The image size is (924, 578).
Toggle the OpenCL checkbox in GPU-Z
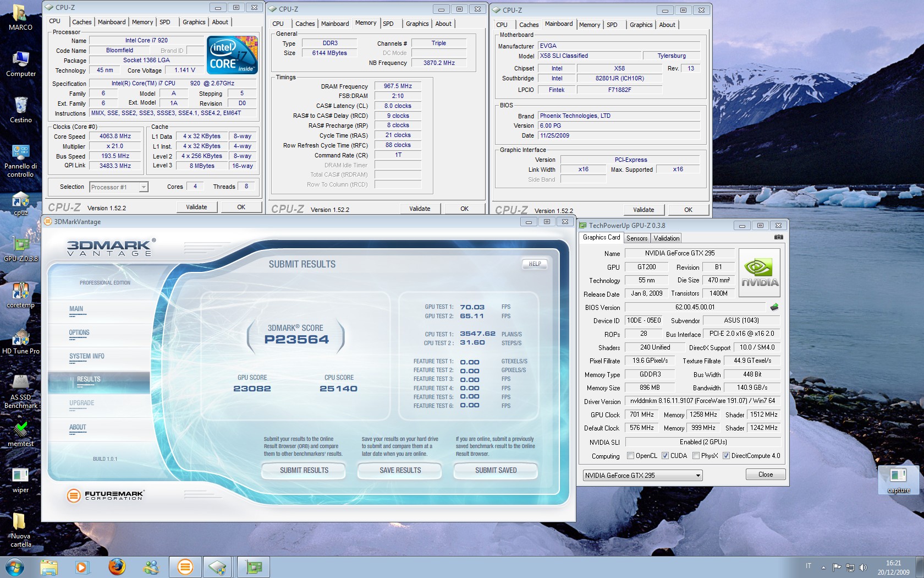(631, 456)
